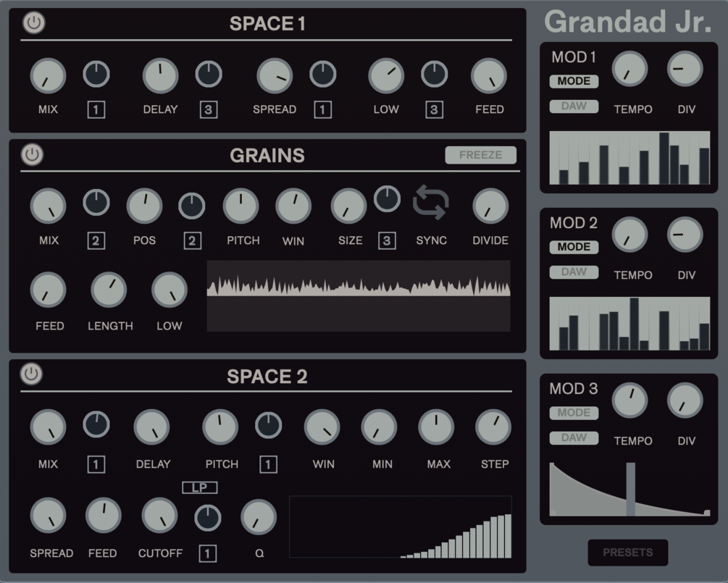Click the GRAINS WIN knob

(x=293, y=206)
